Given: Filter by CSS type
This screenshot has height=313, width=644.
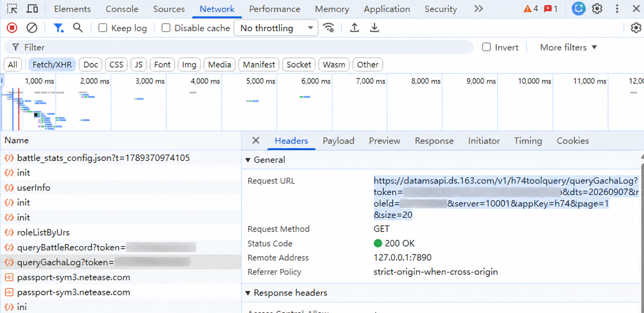Looking at the screenshot, I should click(116, 64).
